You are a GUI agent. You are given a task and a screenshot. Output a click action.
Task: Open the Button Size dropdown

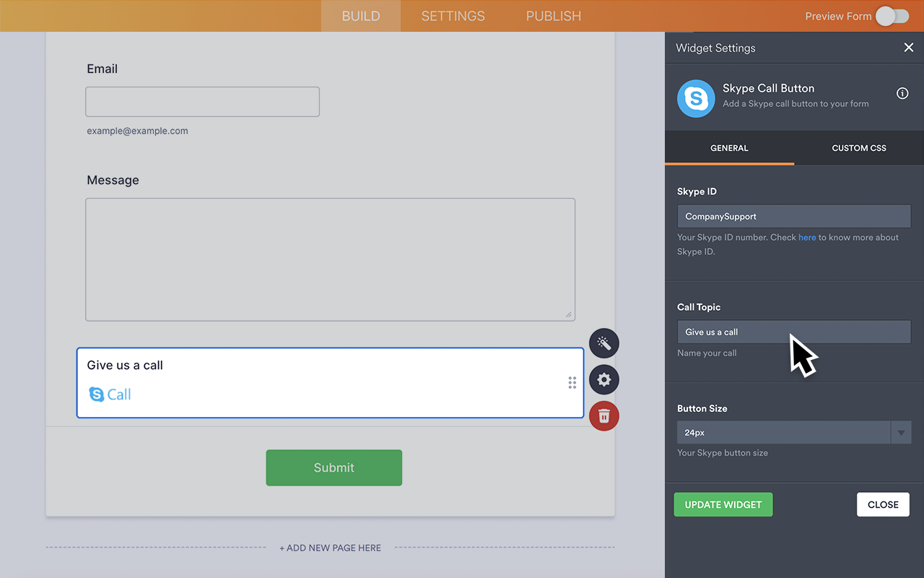901,432
